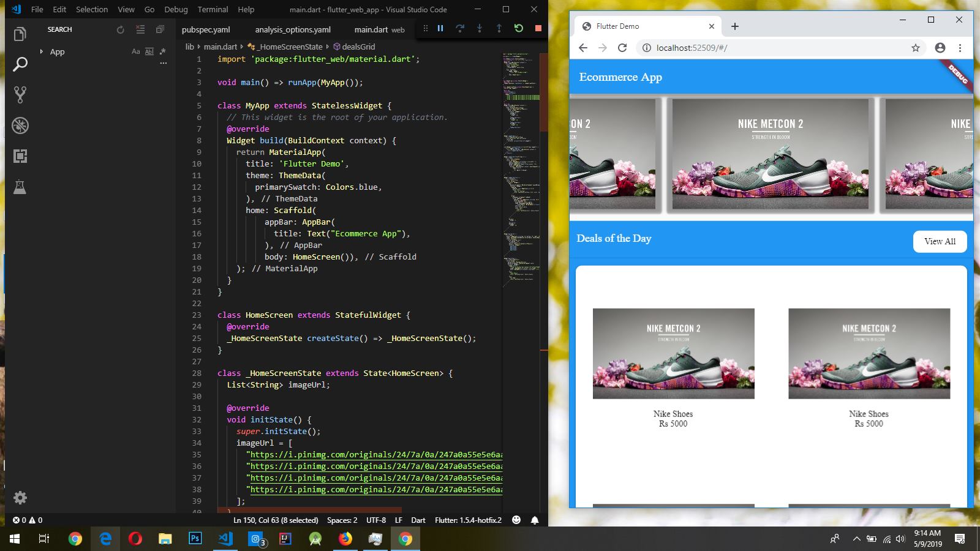Click lib folder in breadcrumb
The height and width of the screenshot is (551, 980).
click(190, 47)
